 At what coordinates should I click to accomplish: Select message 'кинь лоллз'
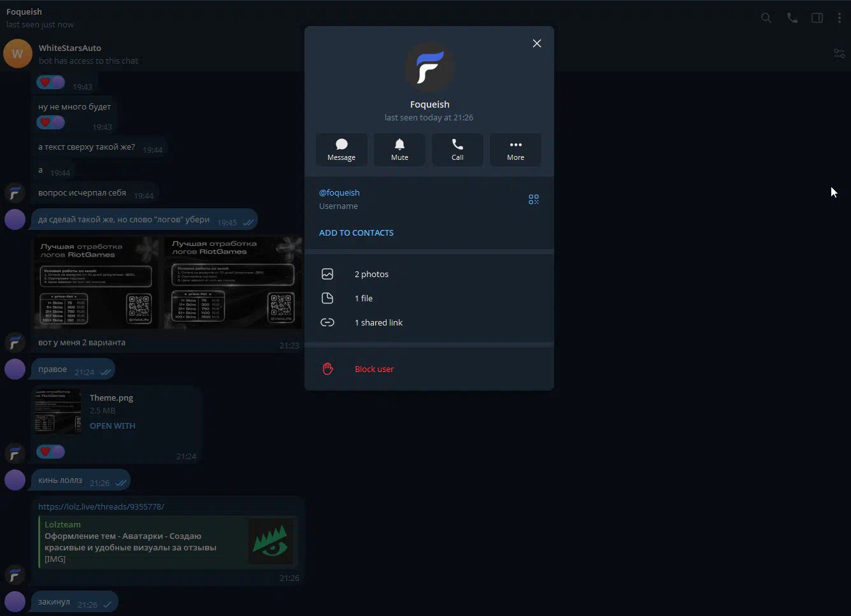pos(81,480)
